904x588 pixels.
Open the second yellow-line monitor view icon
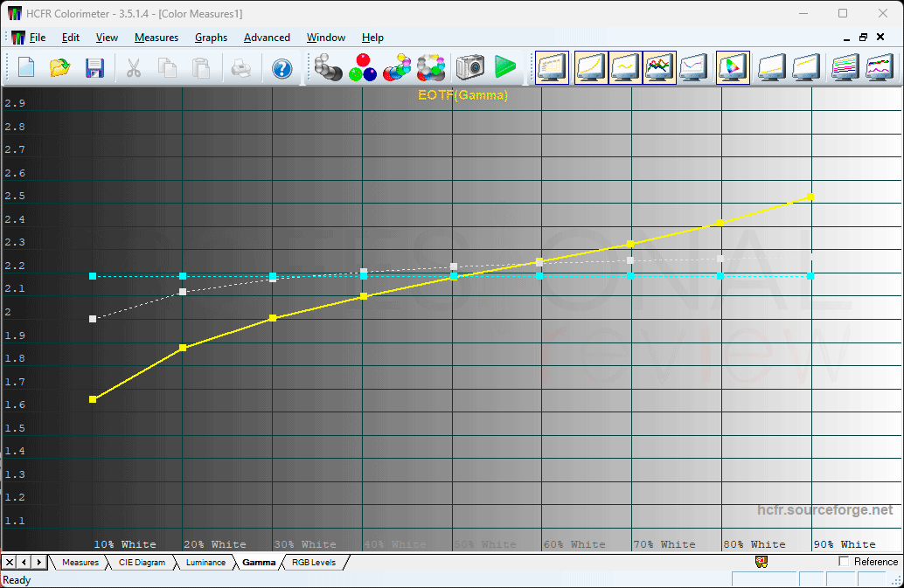tap(806, 67)
